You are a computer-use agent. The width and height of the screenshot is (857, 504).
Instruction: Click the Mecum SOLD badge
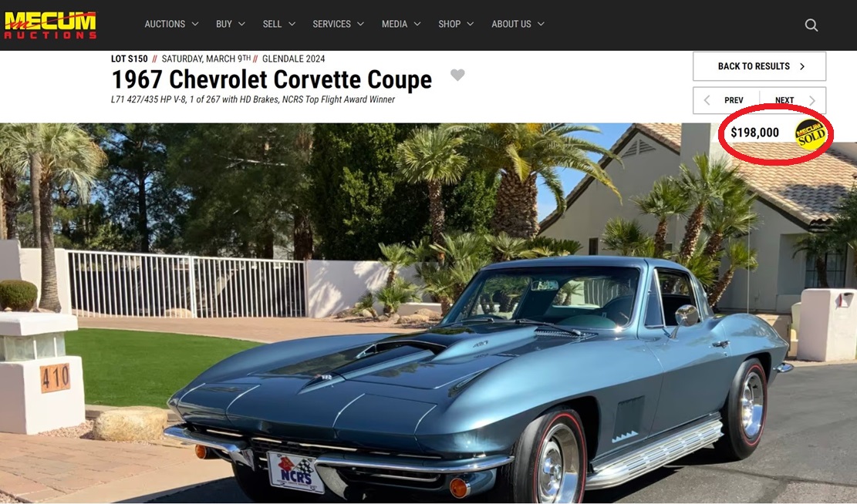coord(810,134)
